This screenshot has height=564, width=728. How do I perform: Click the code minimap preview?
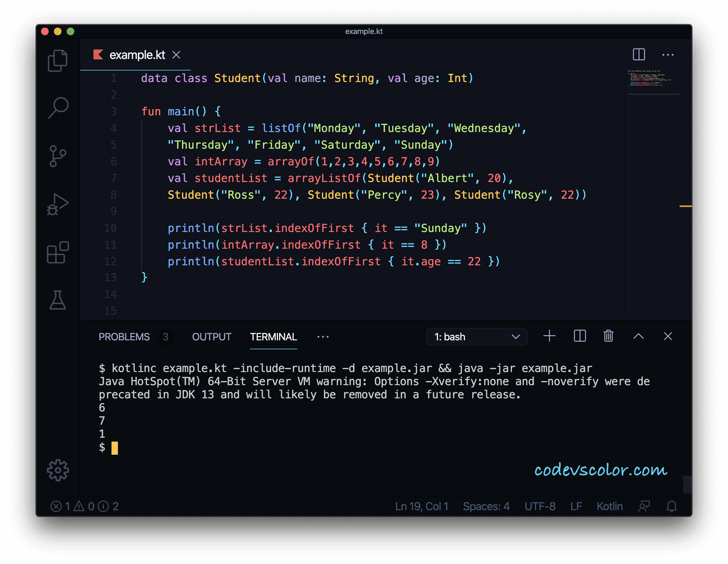click(650, 79)
